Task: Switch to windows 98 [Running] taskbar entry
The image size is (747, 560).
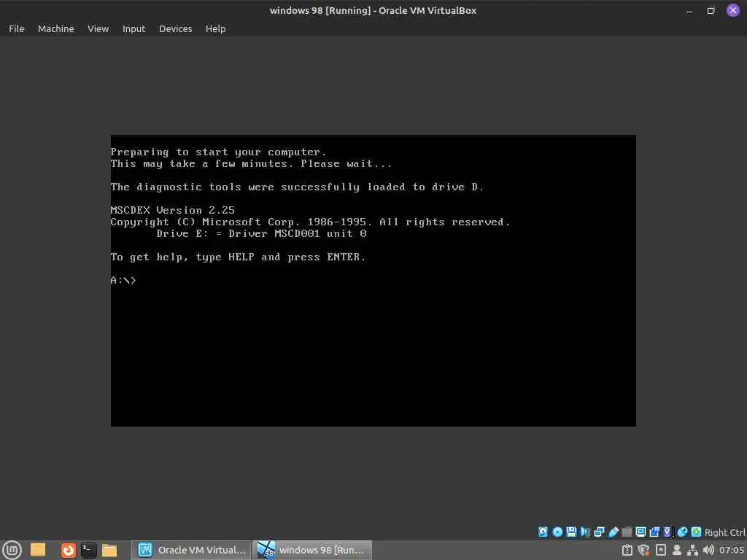Action: coord(311,550)
